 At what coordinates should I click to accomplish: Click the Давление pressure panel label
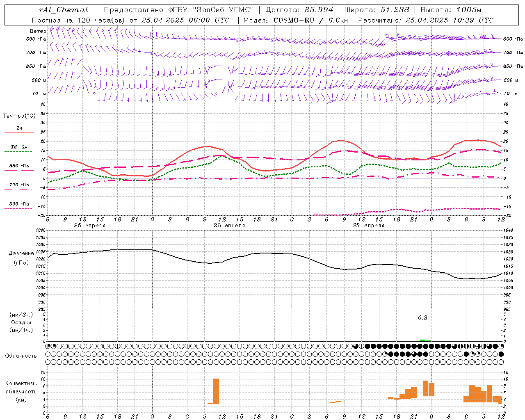[21, 253]
